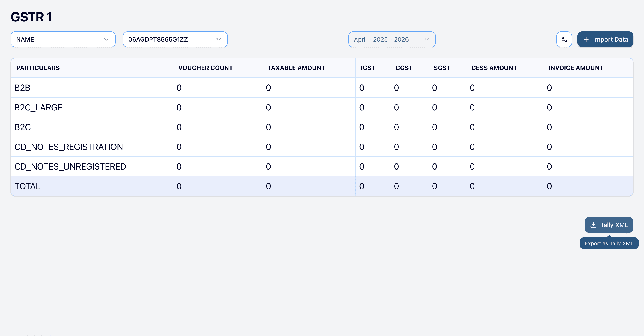The height and width of the screenshot is (336, 644).
Task: Click the Import Data button
Action: [605, 39]
